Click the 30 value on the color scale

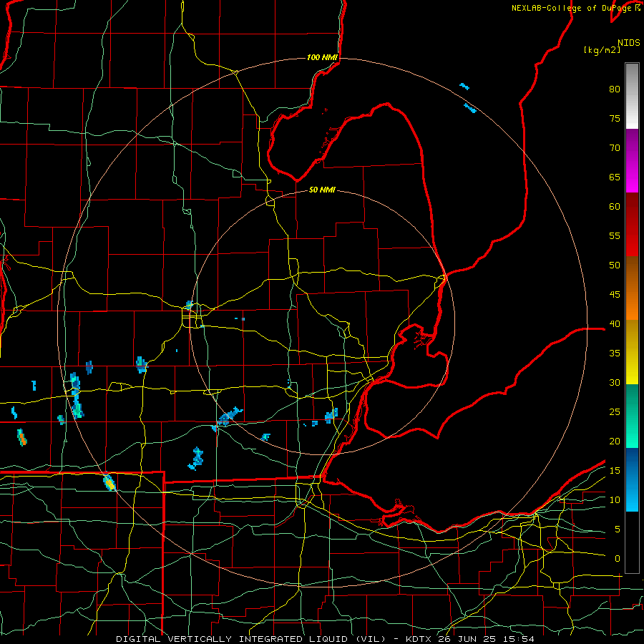[x=615, y=382]
